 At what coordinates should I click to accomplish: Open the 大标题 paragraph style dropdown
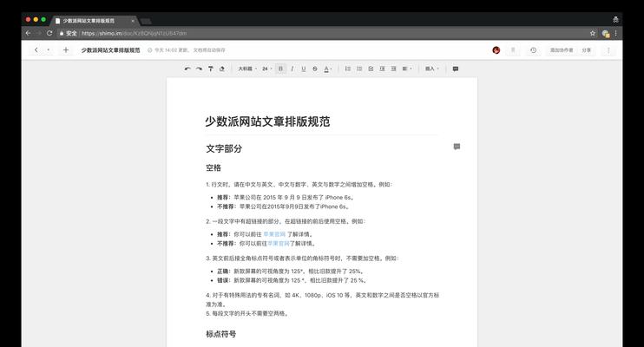247,69
